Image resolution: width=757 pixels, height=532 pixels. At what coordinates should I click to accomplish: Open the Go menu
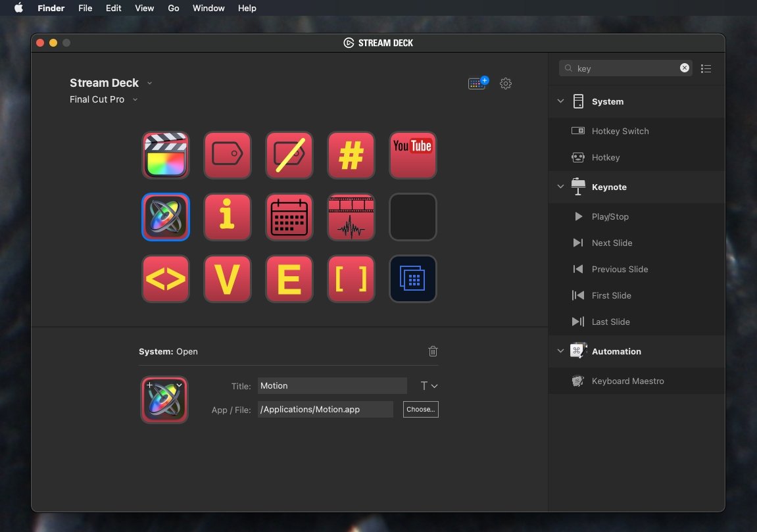click(174, 8)
